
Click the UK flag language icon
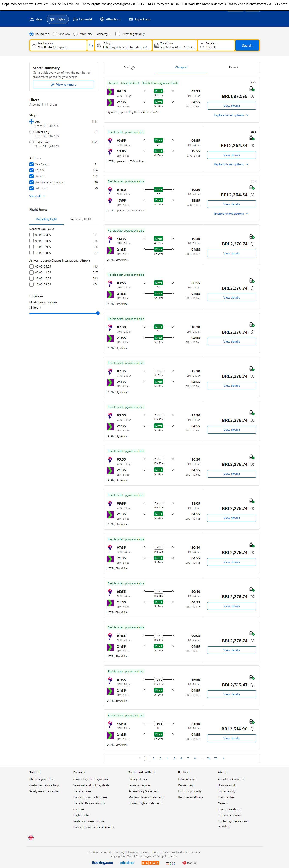pos(31,838)
